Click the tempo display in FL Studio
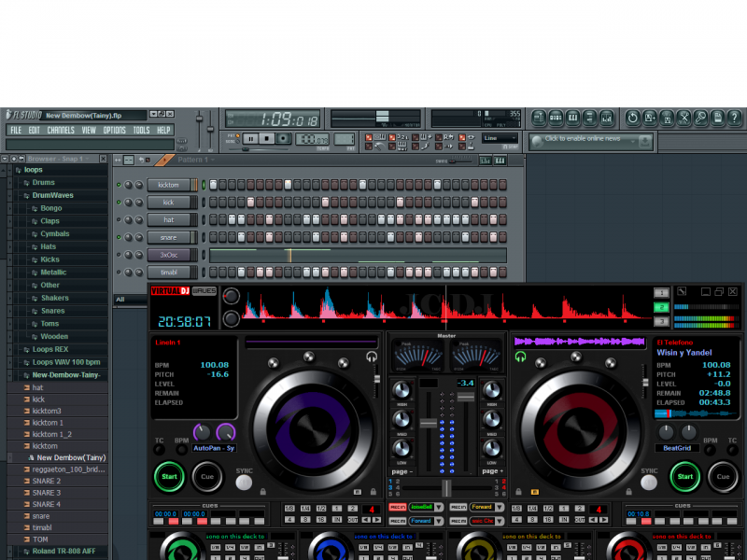Image resolution: width=747 pixels, height=560 pixels. 312,139
